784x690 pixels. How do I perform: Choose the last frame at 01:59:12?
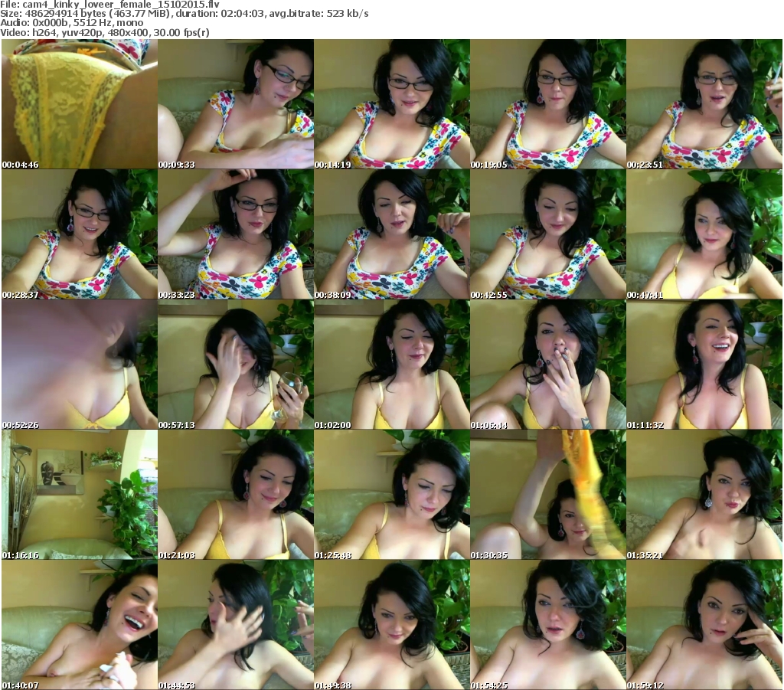pos(704,625)
